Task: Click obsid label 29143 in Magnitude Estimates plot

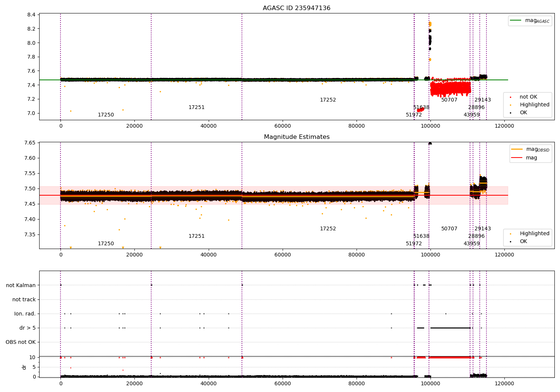Action: pos(483,229)
